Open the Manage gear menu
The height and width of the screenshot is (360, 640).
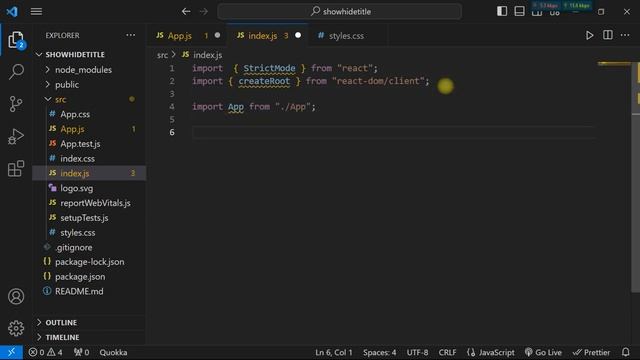[x=16, y=328]
